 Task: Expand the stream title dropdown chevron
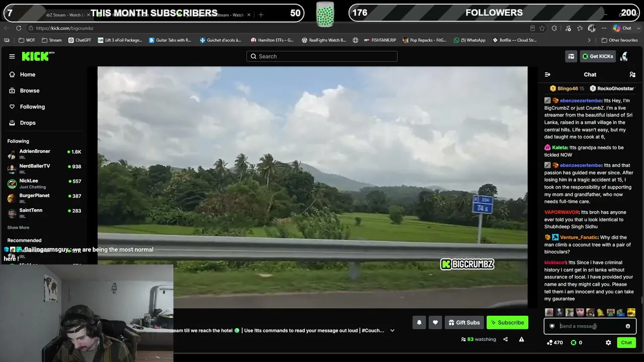pyautogui.click(x=392, y=330)
